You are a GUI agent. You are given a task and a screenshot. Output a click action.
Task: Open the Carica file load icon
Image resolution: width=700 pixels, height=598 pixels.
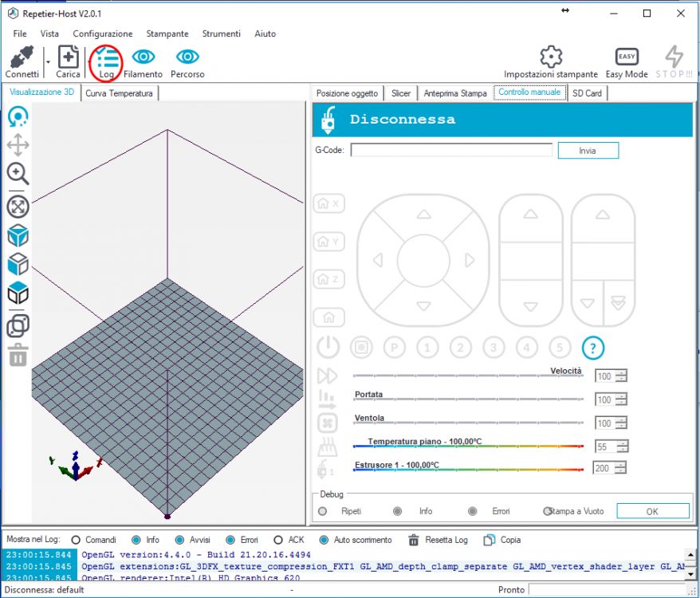coord(68,58)
